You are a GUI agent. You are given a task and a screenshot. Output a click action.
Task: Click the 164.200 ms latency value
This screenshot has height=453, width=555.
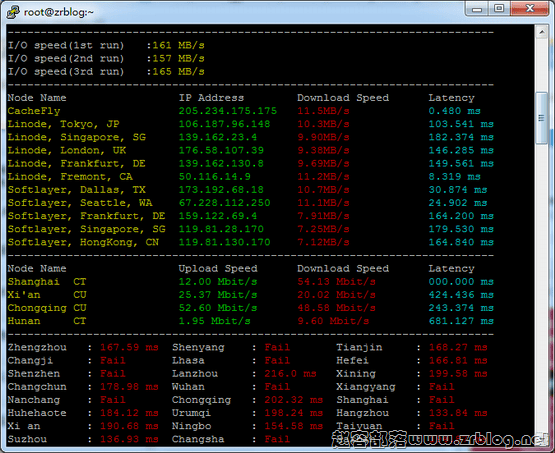[461, 216]
